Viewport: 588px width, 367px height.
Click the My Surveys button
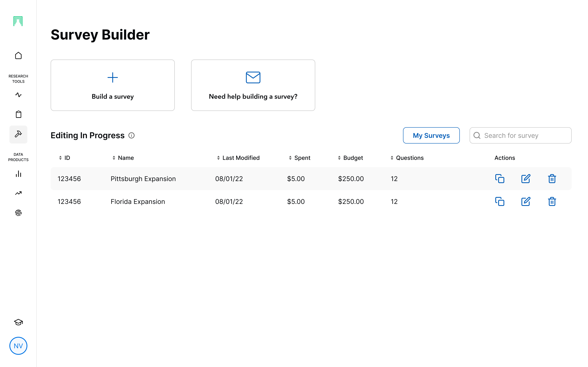coord(431,135)
